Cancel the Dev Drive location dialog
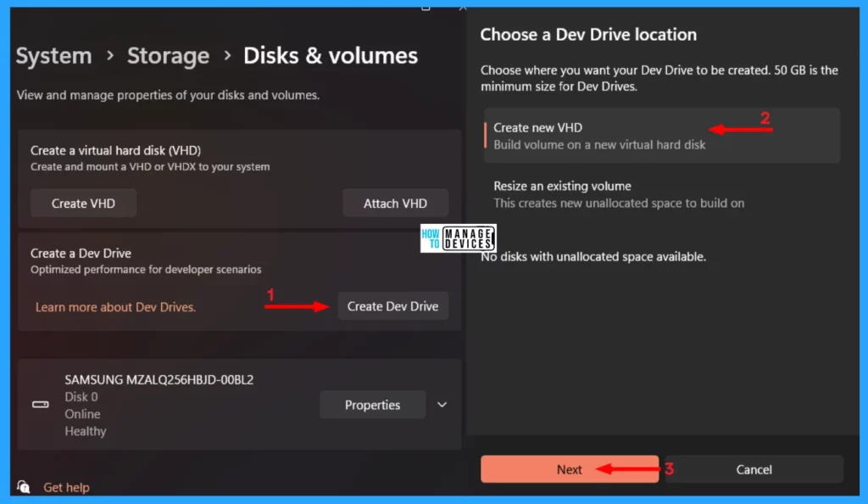This screenshot has width=868, height=504. pos(754,470)
